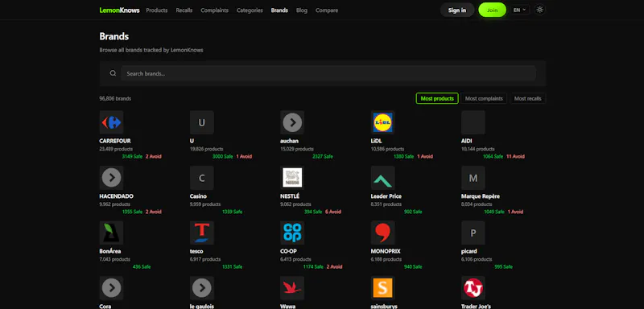
Task: Sort by Most recalls
Action: (x=528, y=98)
